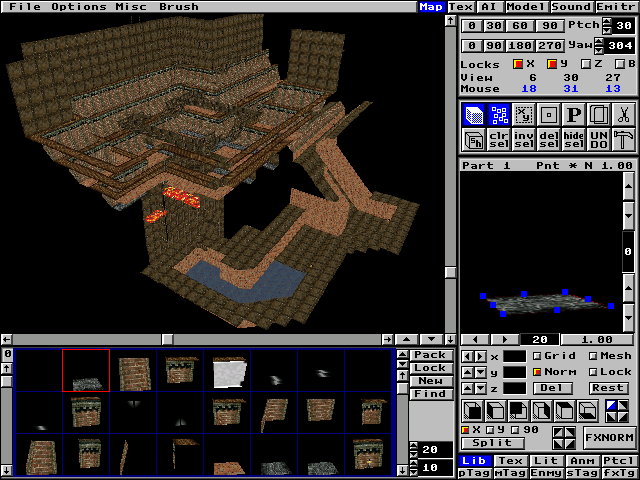Viewport: 640px width, 480px height.
Task: Select cube icon with black top face
Action: pyautogui.click(x=564, y=411)
